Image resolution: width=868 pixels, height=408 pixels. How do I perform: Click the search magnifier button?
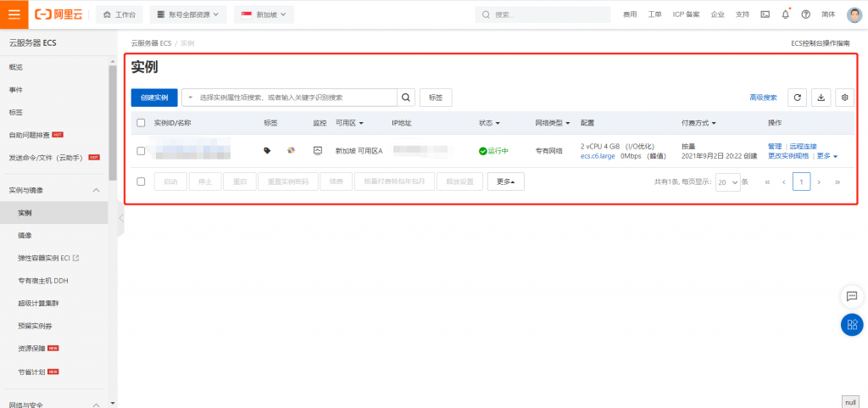point(405,98)
